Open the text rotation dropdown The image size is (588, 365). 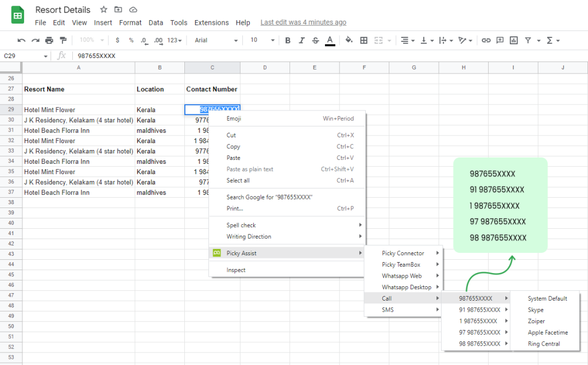coord(465,40)
